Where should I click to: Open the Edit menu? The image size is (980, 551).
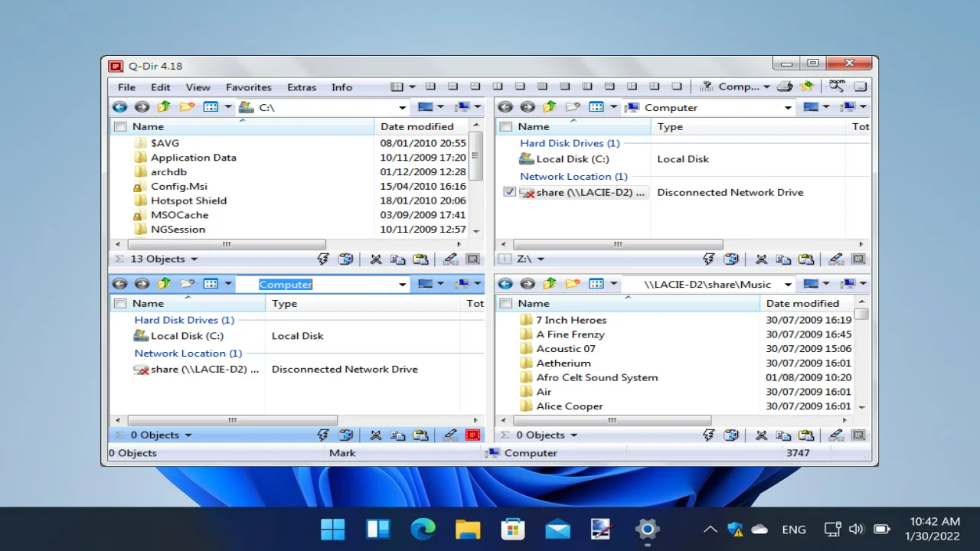(x=161, y=87)
